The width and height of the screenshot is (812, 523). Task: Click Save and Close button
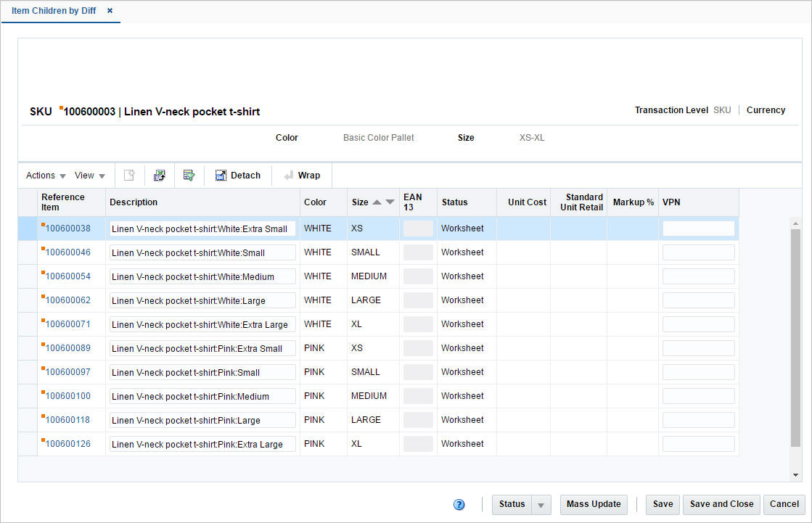721,504
